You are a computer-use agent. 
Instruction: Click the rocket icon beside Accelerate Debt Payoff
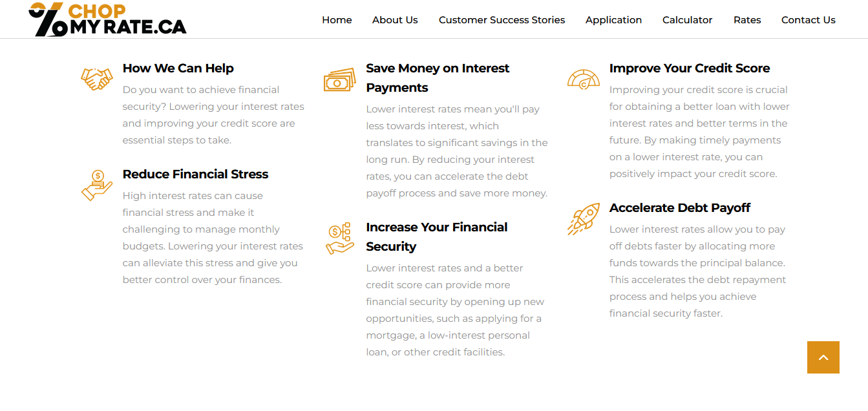(584, 218)
